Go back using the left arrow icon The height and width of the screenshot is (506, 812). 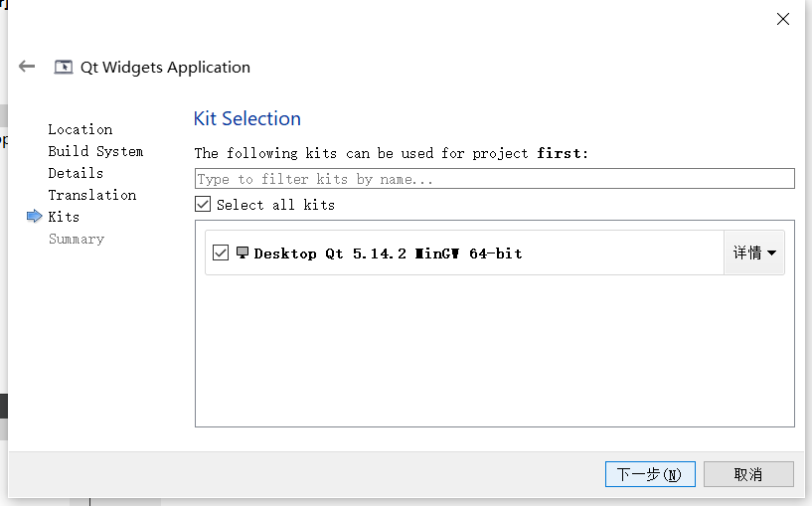tap(27, 67)
